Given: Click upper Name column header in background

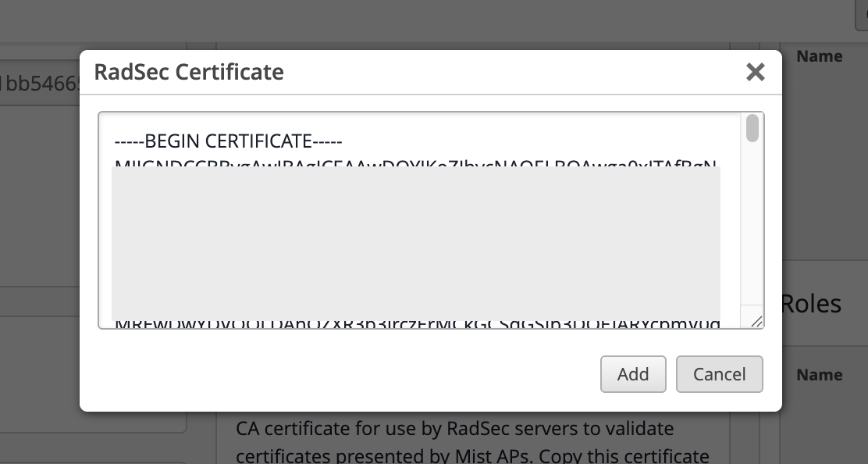Looking at the screenshot, I should (820, 56).
